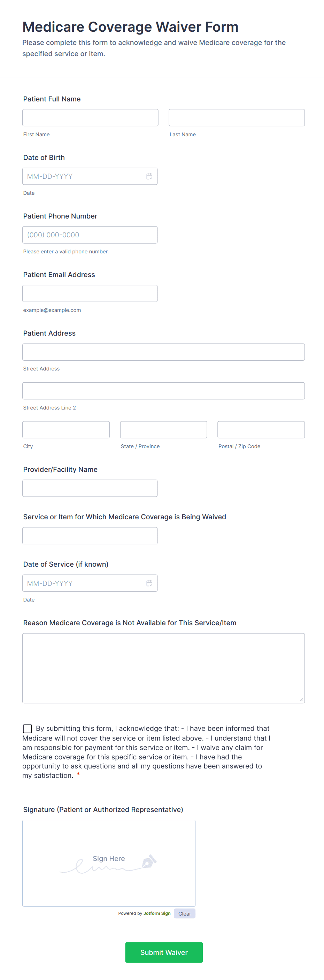This screenshot has width=324, height=980.
Task: Focus the City input field
Action: point(66,429)
